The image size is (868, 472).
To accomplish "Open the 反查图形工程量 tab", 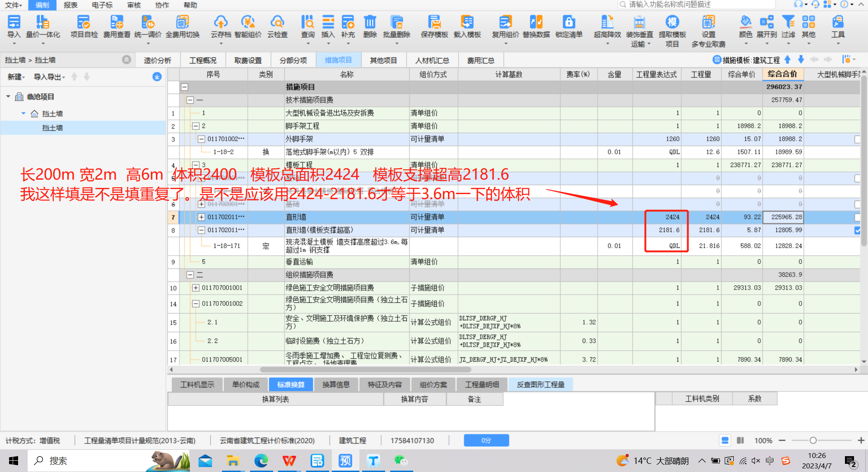I will tap(541, 385).
